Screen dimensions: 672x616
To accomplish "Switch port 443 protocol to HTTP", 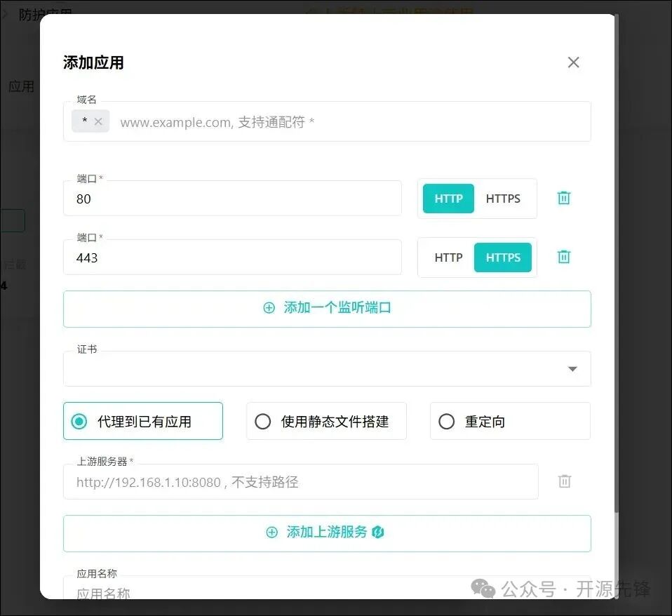I will coord(448,257).
